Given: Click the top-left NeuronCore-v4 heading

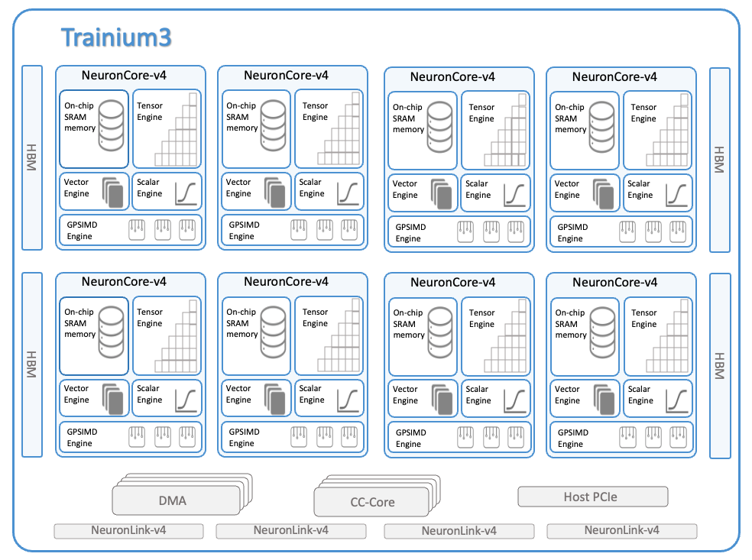Looking at the screenshot, I should tap(124, 76).
